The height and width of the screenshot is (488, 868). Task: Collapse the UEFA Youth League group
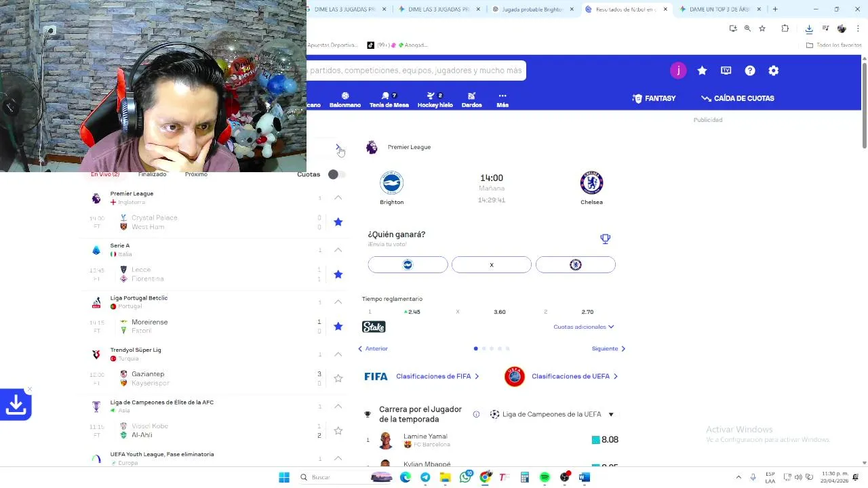(x=338, y=459)
